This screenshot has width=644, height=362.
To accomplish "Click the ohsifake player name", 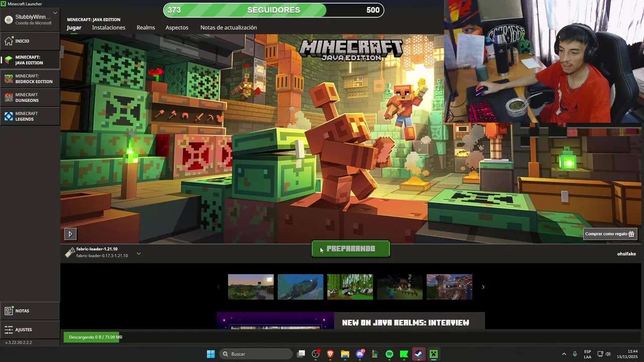I will click(626, 254).
